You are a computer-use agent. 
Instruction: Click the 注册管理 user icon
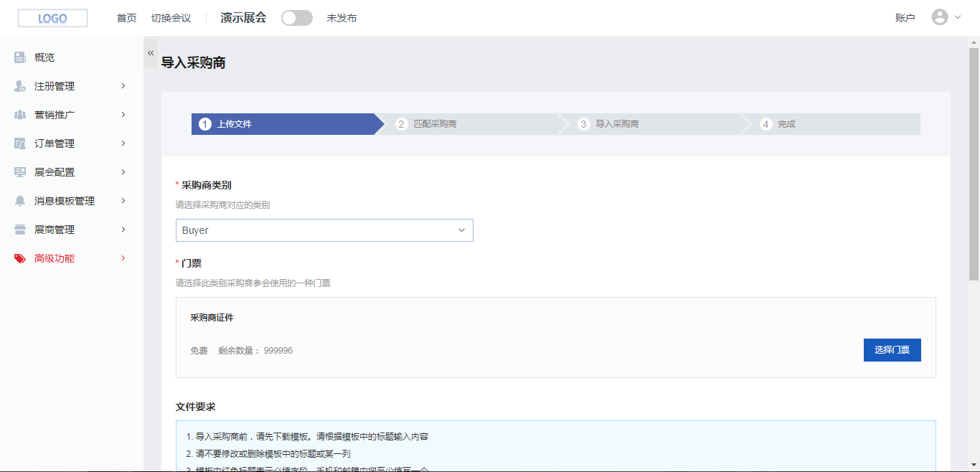click(x=20, y=86)
